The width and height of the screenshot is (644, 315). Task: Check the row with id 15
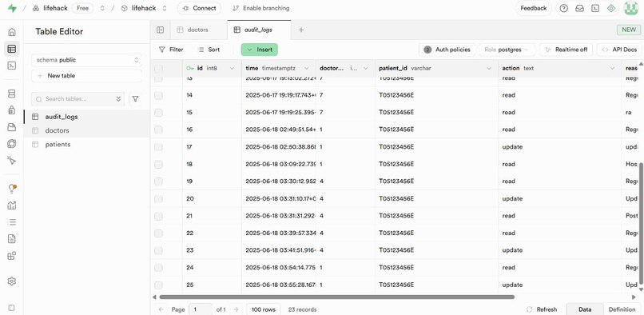(x=158, y=112)
